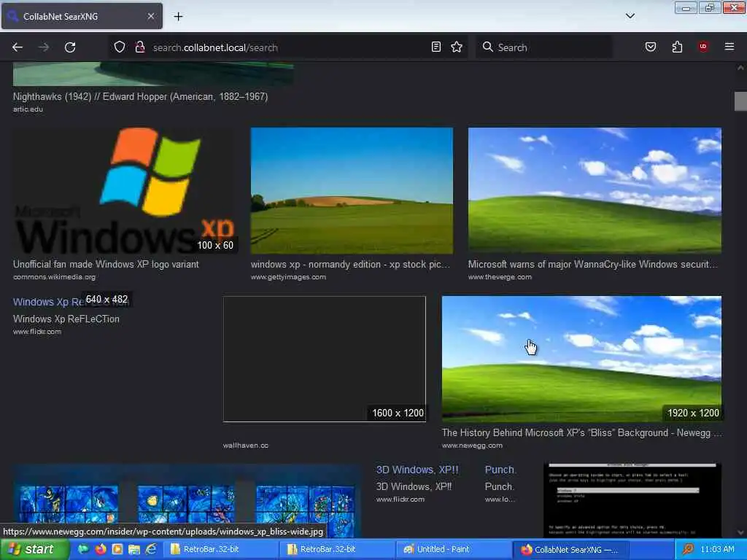
Task: Click the scrollbar thumb on the right
Action: (x=740, y=101)
